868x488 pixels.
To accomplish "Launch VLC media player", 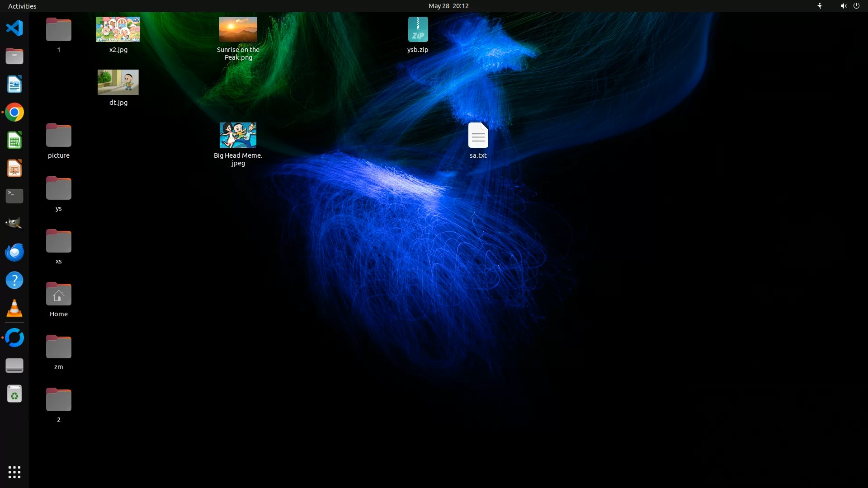I will pos(14,308).
